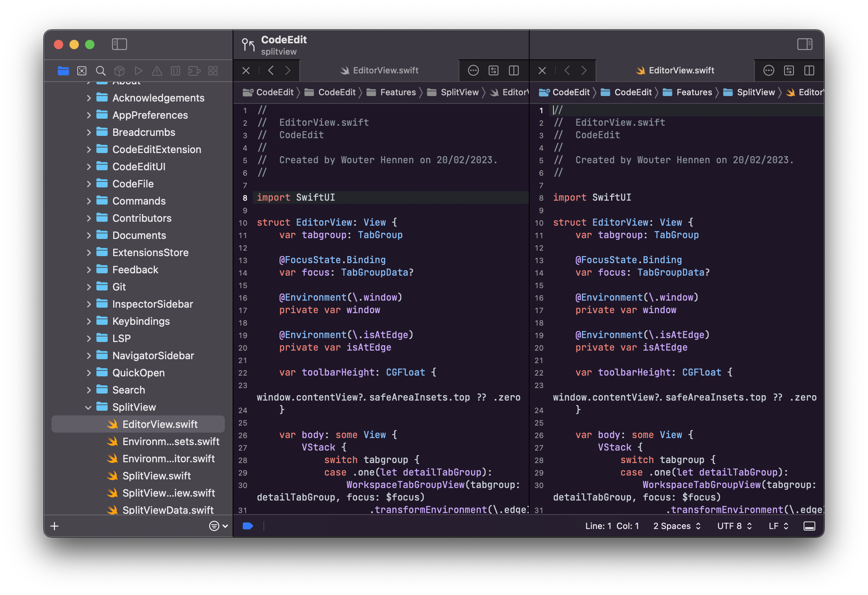The width and height of the screenshot is (868, 595).
Task: Close the left editor pane
Action: 246,71
